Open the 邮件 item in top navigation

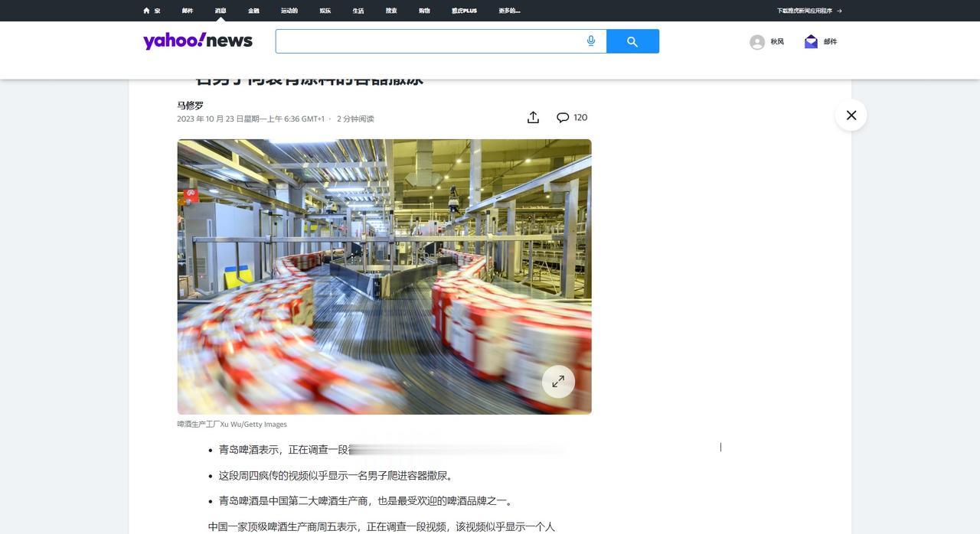pos(188,11)
